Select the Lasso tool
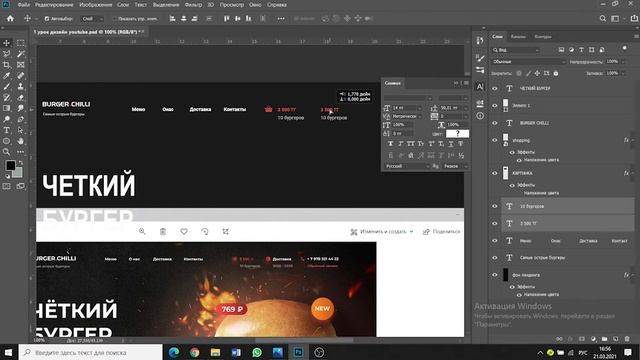This screenshot has height=360, width=640. (x=7, y=54)
